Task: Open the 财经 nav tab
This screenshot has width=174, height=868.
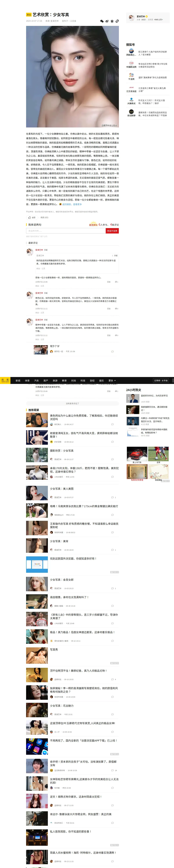Action: tap(92, 380)
